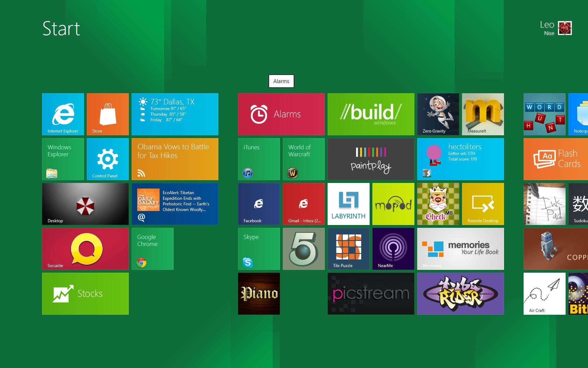Image resolution: width=588 pixels, height=368 pixels.
Task: Open the Socialite app tile
Action: click(x=85, y=249)
